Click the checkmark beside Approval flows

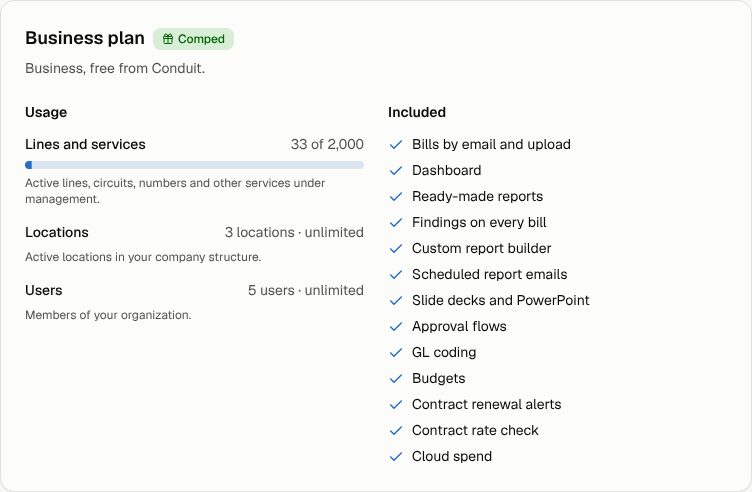(396, 327)
